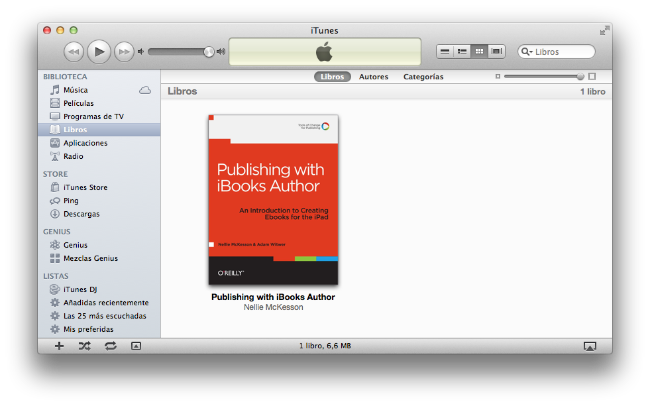Image resolution: width=650 pixels, height=406 pixels.
Task: Select Ping in the sidebar
Action: [71, 201]
